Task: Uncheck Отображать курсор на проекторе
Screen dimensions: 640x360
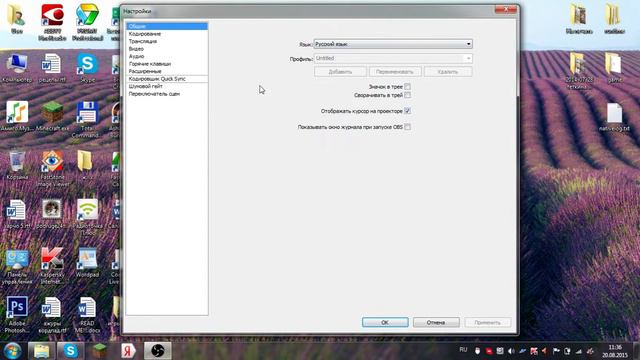Action: pos(407,111)
